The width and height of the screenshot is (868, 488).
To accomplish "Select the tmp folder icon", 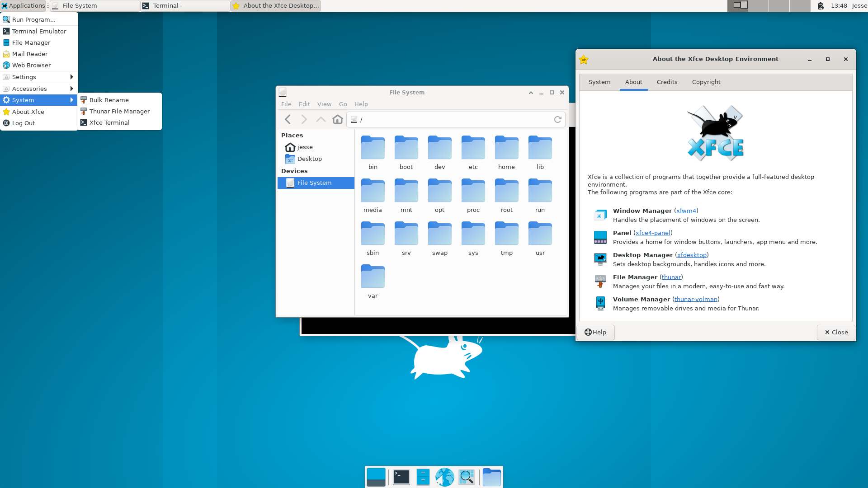I will [506, 234].
